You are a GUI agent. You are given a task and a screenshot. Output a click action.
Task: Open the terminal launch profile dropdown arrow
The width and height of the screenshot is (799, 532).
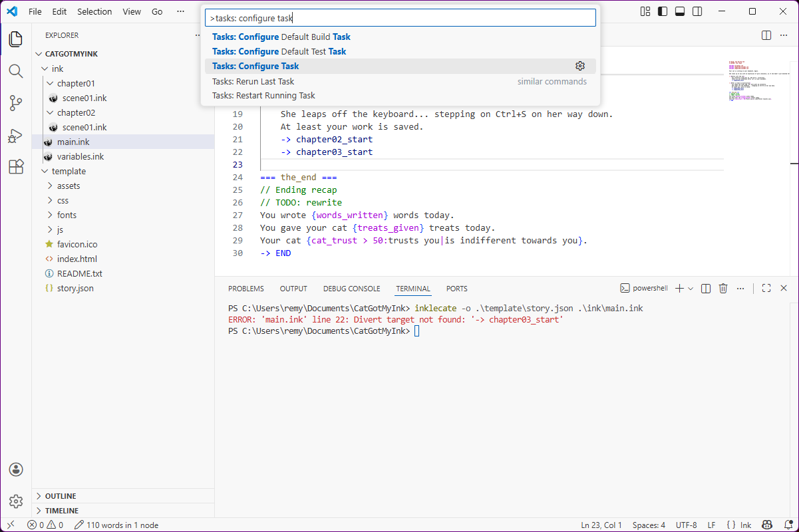click(691, 289)
